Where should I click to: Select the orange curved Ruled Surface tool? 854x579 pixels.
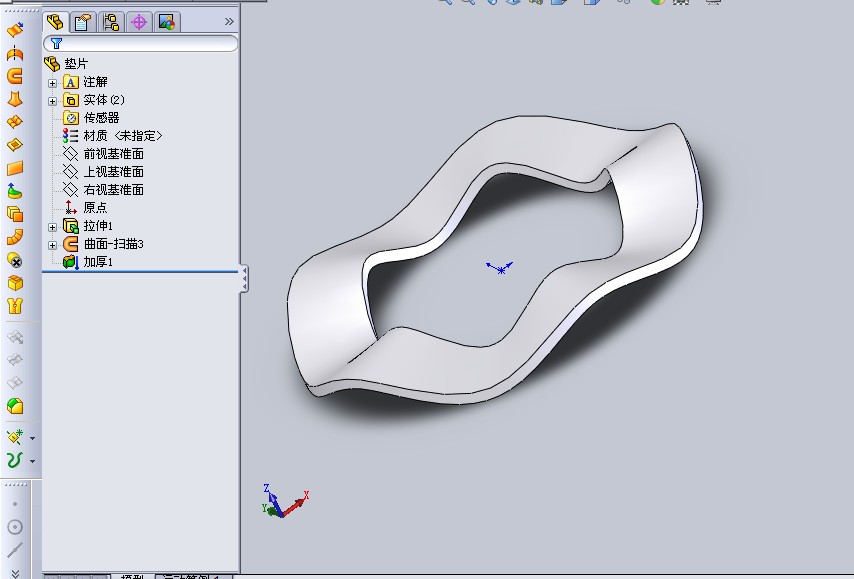coord(15,237)
